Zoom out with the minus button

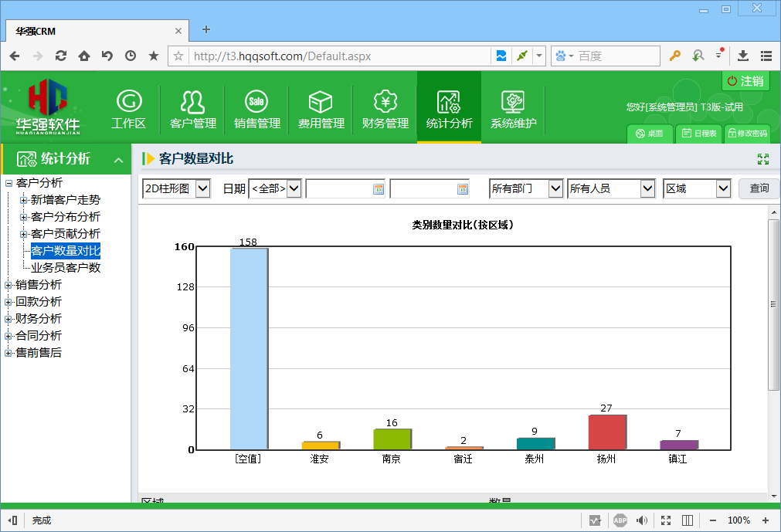[x=713, y=520]
